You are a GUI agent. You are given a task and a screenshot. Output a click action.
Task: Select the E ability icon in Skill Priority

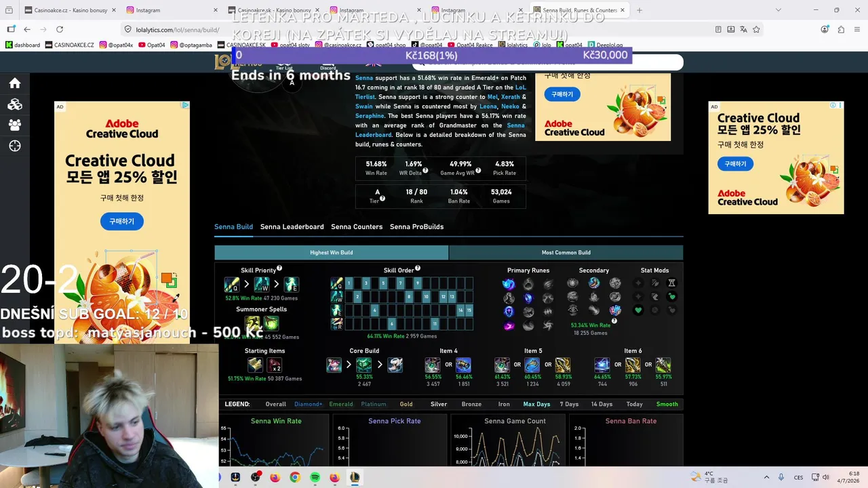coord(291,285)
